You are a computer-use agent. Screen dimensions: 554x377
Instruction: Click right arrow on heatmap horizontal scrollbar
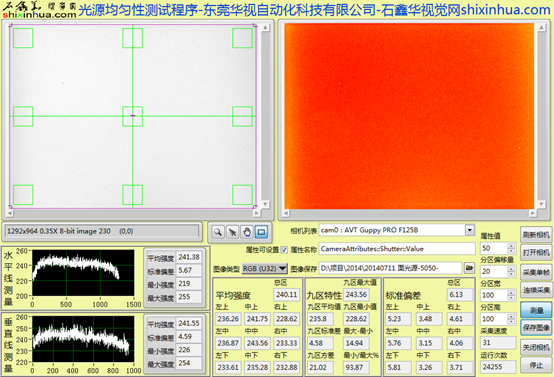(532, 213)
